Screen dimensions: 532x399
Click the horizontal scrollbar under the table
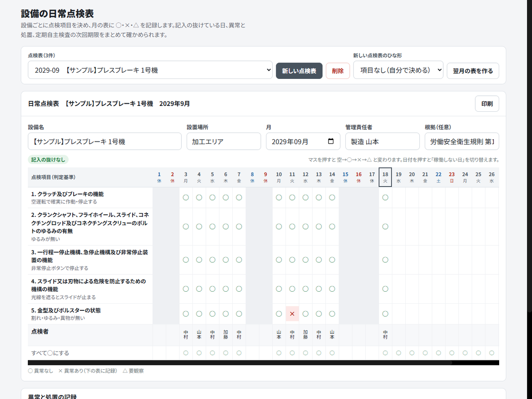coord(263,363)
